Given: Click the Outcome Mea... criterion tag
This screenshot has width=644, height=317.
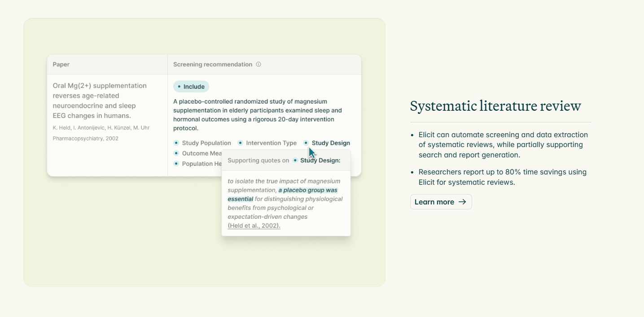Looking at the screenshot, I should [x=197, y=153].
